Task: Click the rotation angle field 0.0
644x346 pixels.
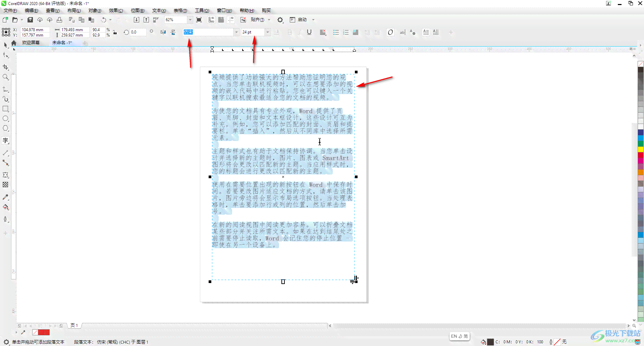Action: [x=138, y=32]
